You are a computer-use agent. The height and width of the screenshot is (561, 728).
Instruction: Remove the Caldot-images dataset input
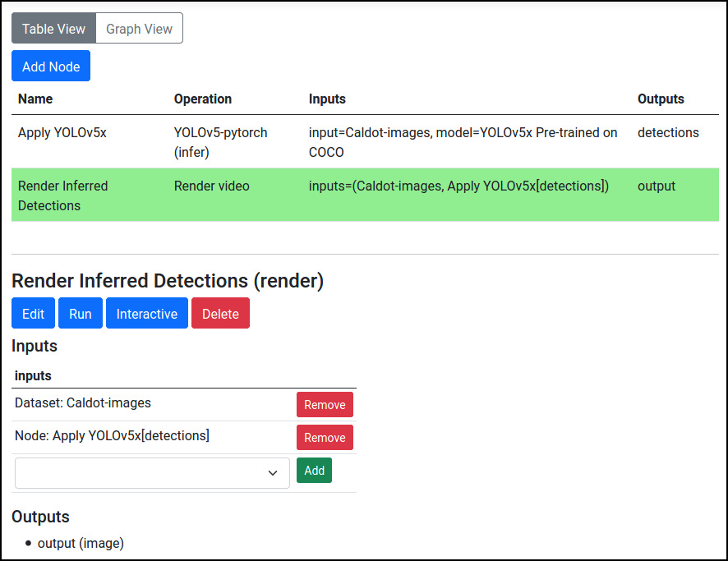click(325, 405)
